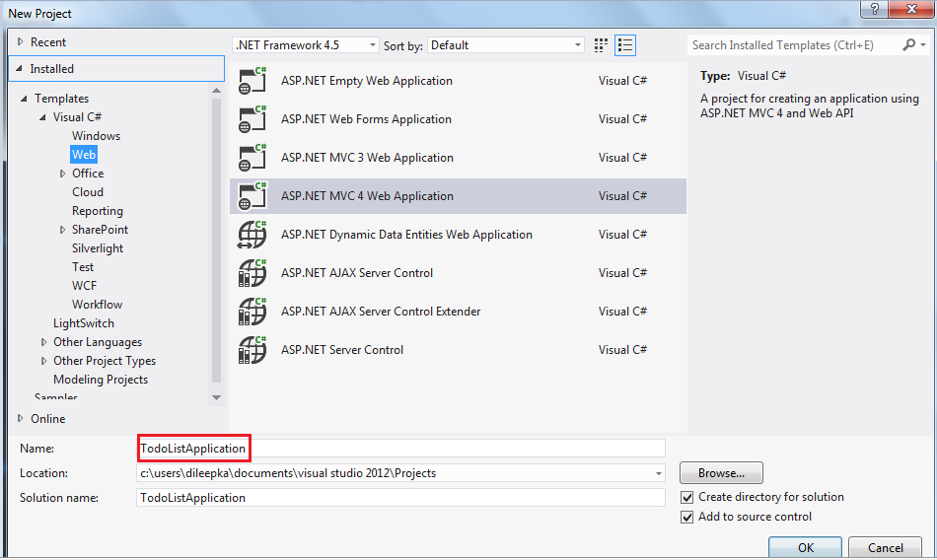The width and height of the screenshot is (937, 560).
Task: Switch to small icons view
Action: coord(601,45)
